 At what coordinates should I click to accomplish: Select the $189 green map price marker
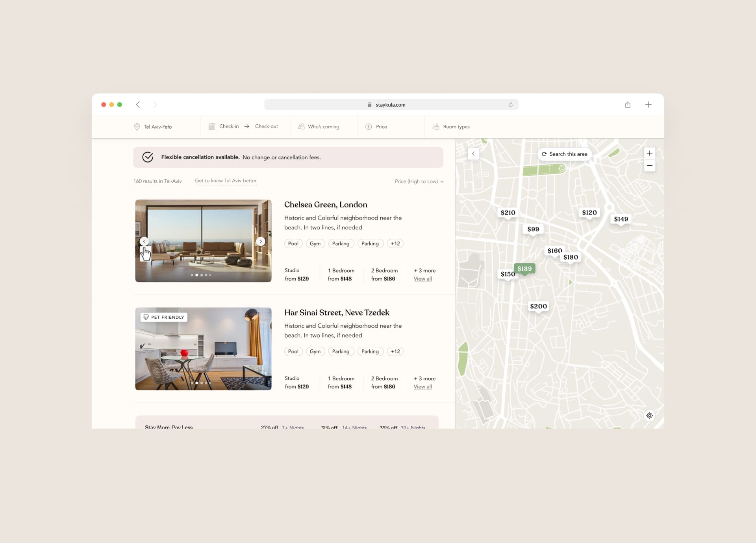(x=524, y=269)
